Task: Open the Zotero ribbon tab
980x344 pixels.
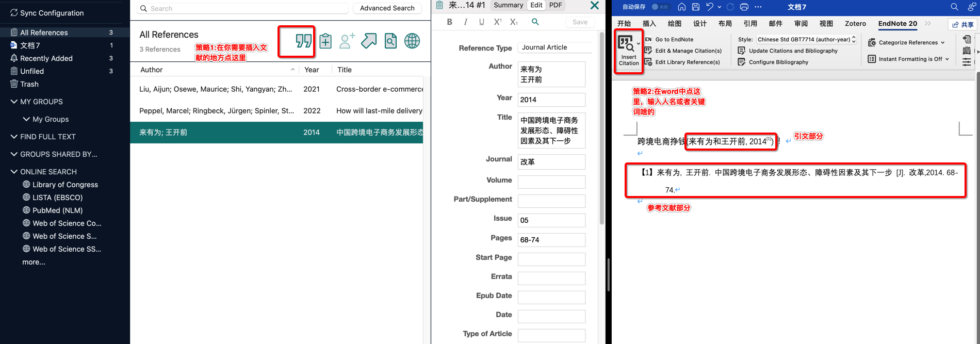Action: click(855, 23)
